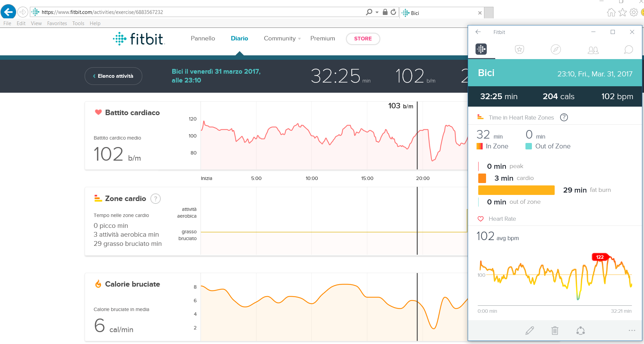Delete exercise with the trash icon
Image resolution: width=644 pixels, height=344 pixels.
pyautogui.click(x=555, y=330)
